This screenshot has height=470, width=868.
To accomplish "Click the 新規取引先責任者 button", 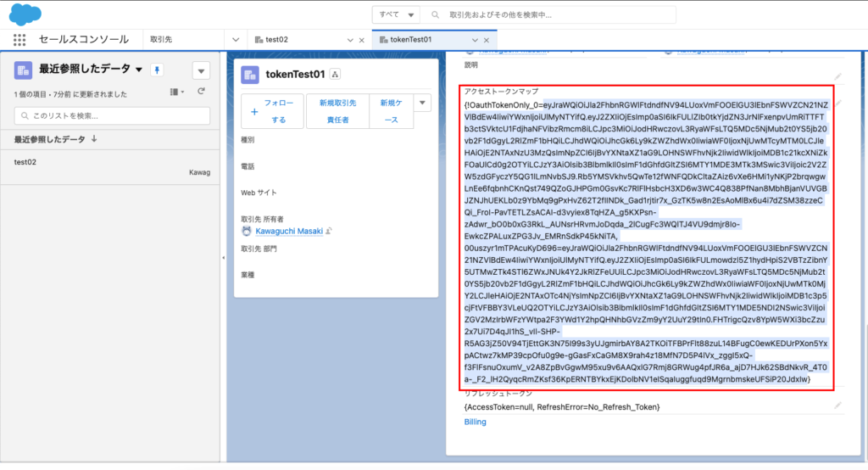I will tap(338, 111).
